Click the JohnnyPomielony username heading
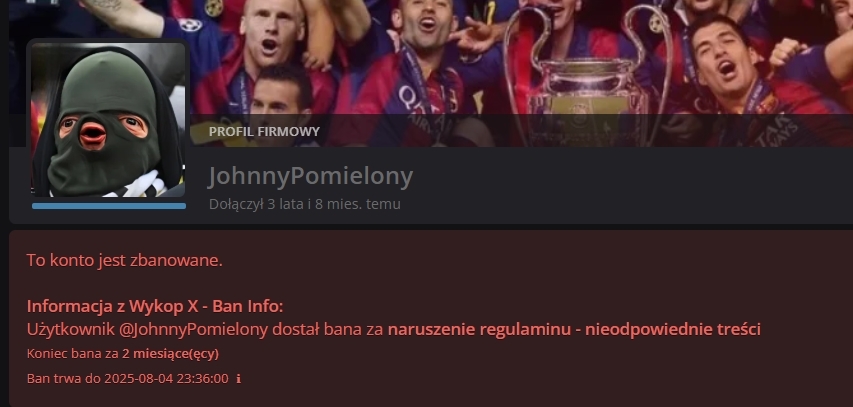The image size is (853, 407). click(x=311, y=176)
